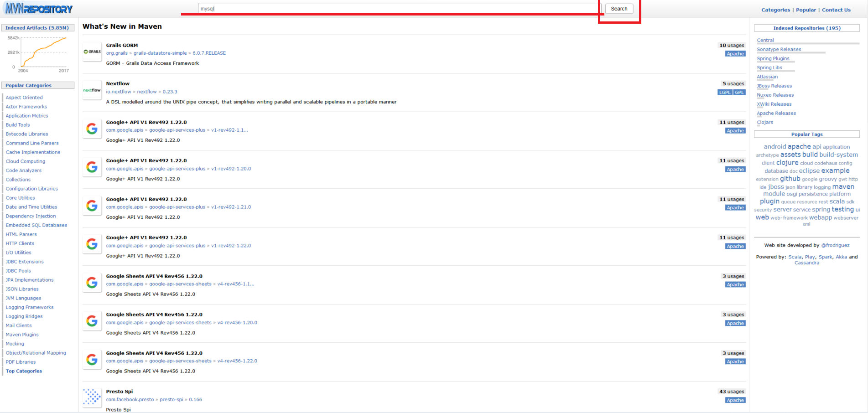This screenshot has height=413, width=868.
Task: Open Aspect Oriented category
Action: click(24, 98)
